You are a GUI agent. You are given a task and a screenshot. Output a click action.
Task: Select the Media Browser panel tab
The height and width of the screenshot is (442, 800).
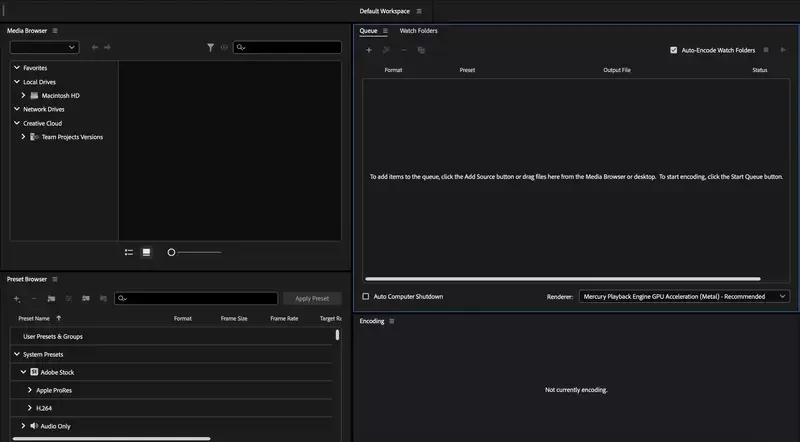(27, 31)
